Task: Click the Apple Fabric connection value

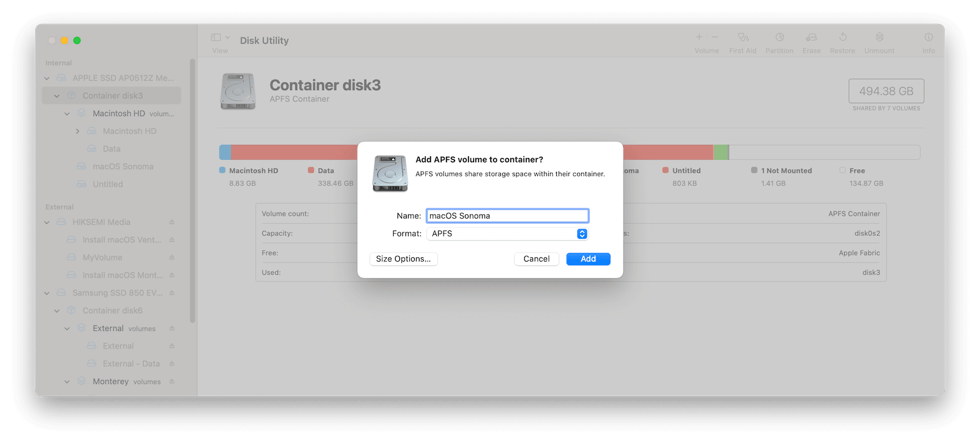Action: (x=859, y=253)
